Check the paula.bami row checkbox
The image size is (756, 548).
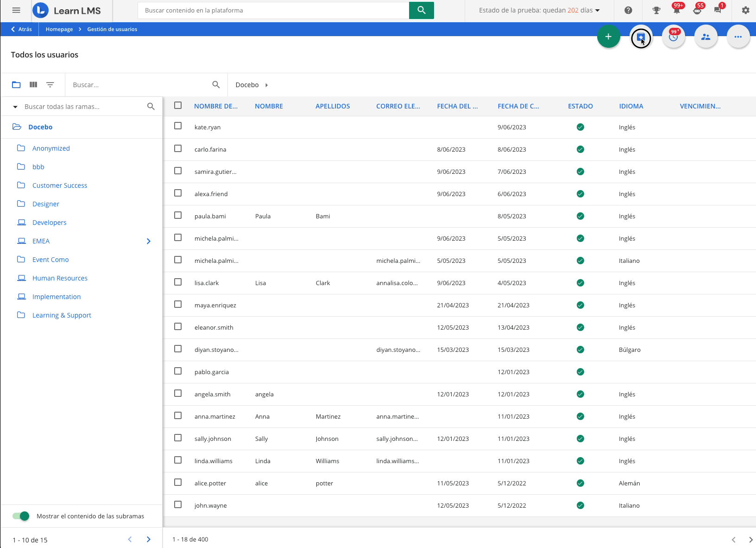point(178,215)
